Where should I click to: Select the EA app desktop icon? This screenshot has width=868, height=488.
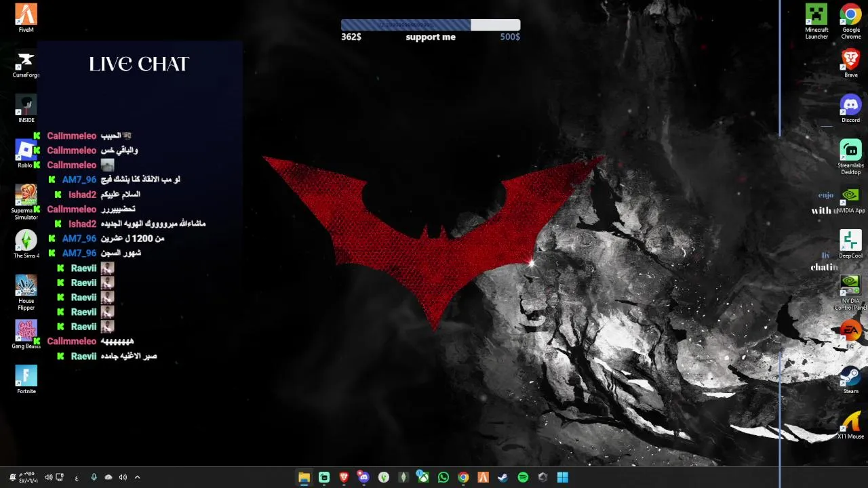(850, 334)
